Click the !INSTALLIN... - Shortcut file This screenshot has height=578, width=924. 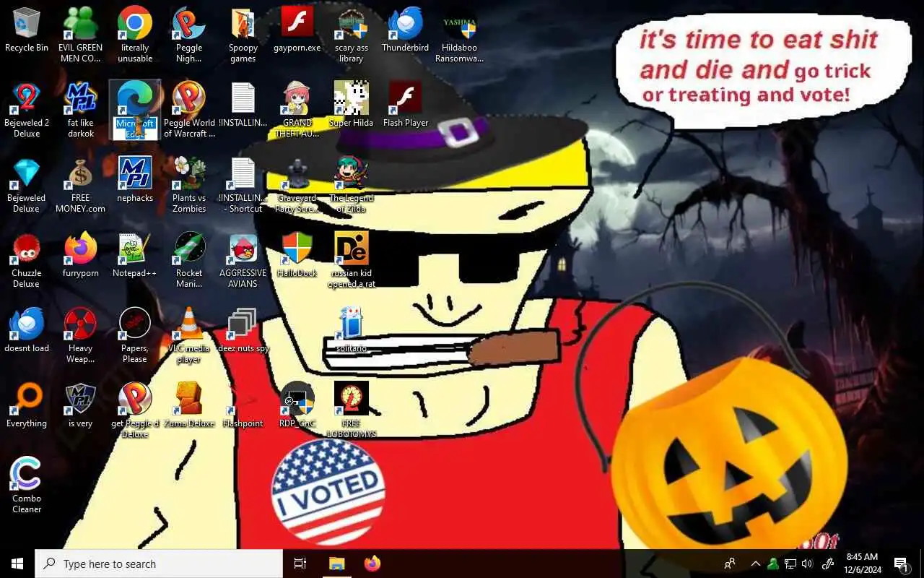click(x=243, y=185)
